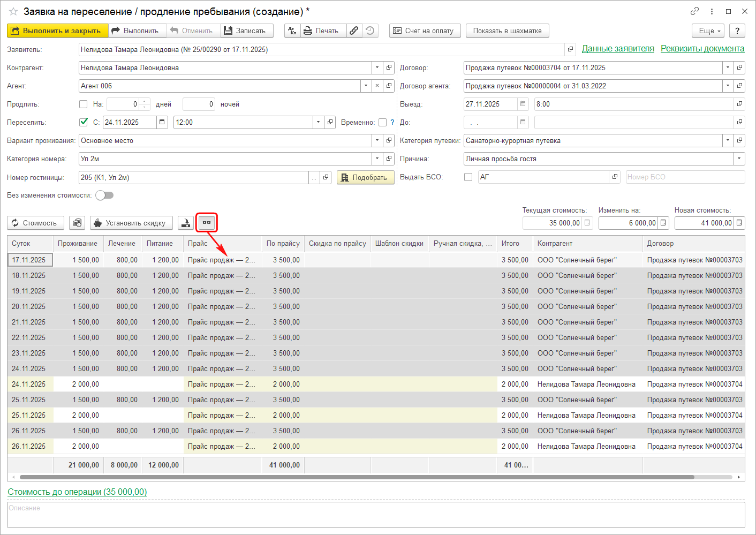The width and height of the screenshot is (756, 535).
Task: Open the Причина dropdown list
Action: 739,159
